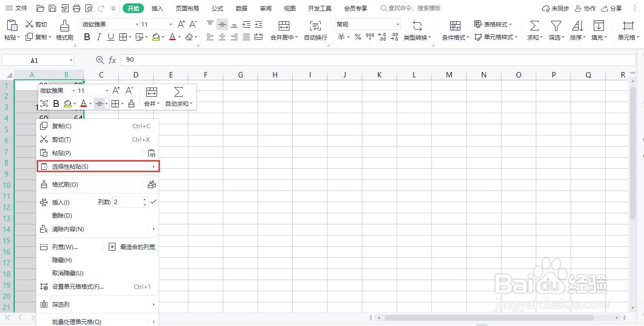Click the top align icon
The height and width of the screenshot is (326, 644).
(210, 24)
